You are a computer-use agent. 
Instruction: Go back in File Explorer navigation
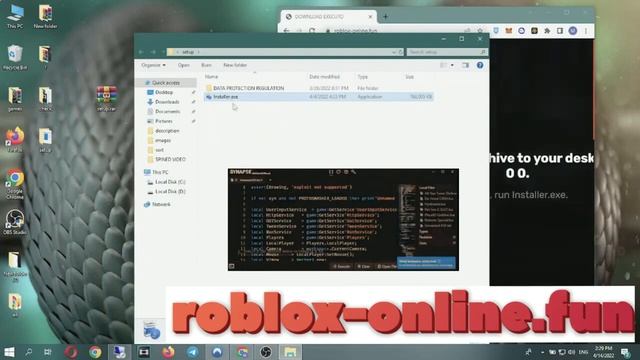pyautogui.click(x=141, y=52)
